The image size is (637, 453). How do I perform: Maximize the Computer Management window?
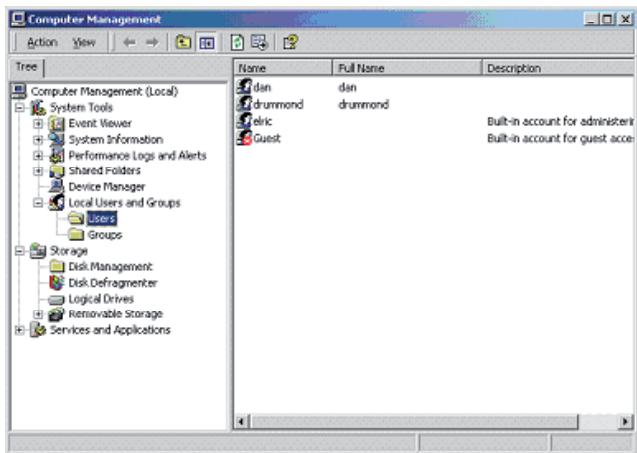[x=608, y=19]
